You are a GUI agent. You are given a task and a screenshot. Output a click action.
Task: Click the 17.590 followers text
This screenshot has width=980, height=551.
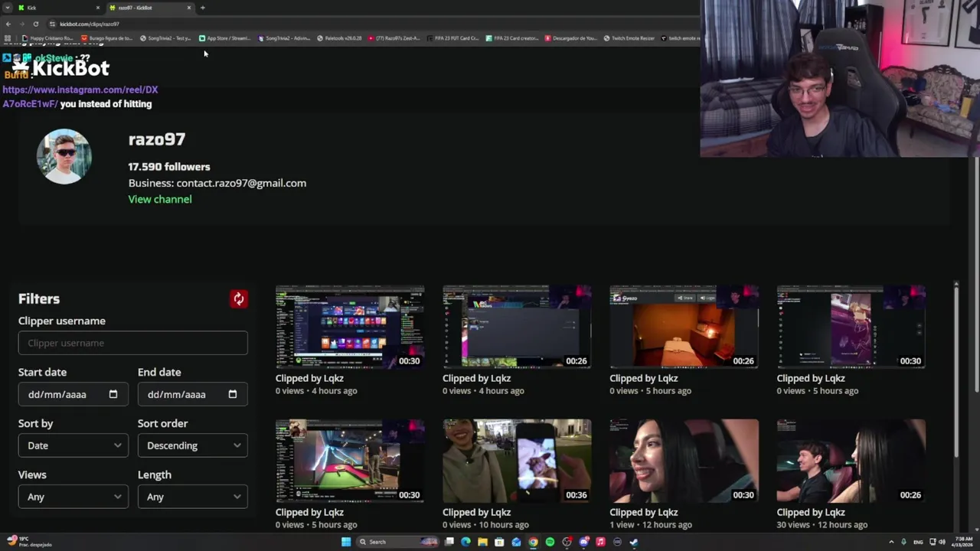[169, 167]
